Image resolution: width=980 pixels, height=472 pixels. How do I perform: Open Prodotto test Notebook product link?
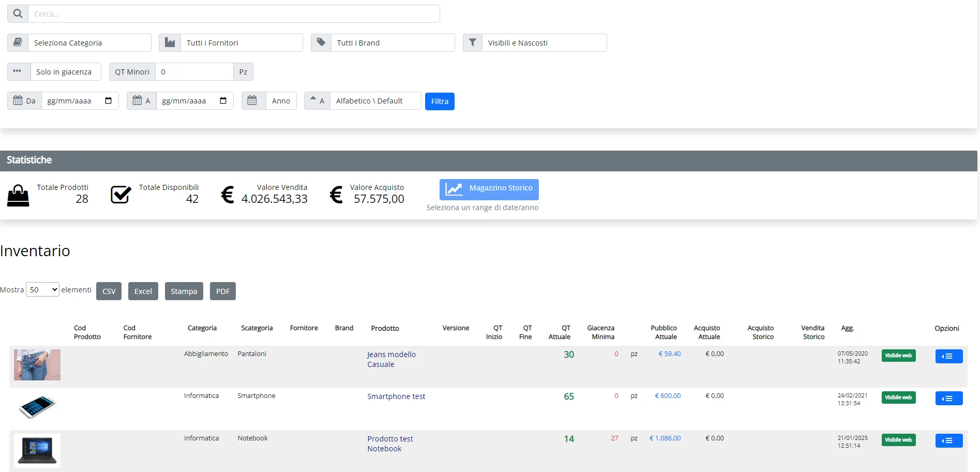[390, 444]
